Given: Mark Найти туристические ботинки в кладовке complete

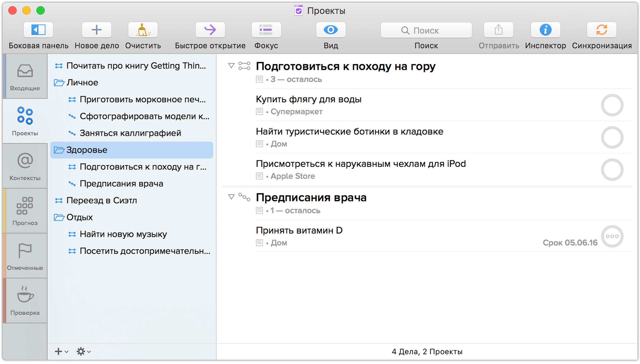Looking at the screenshot, I should [x=612, y=137].
